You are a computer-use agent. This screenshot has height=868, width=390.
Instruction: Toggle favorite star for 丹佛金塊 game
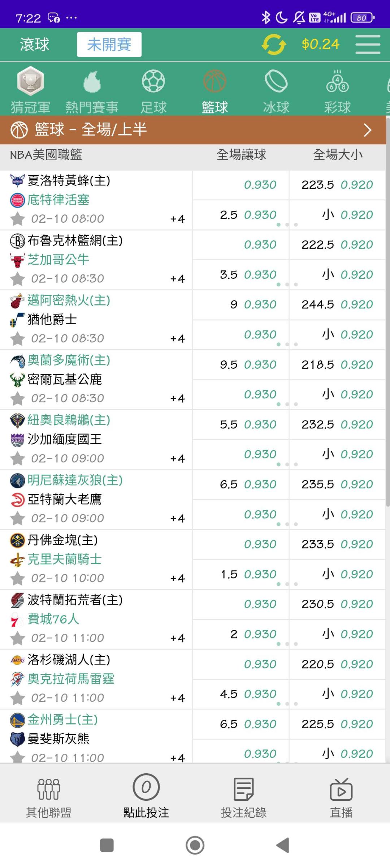click(17, 578)
